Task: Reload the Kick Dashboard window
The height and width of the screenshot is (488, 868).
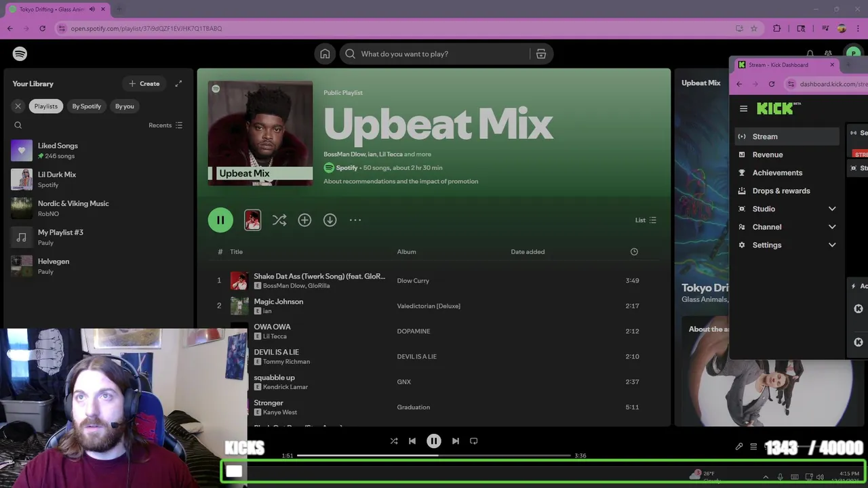Action: pyautogui.click(x=772, y=84)
